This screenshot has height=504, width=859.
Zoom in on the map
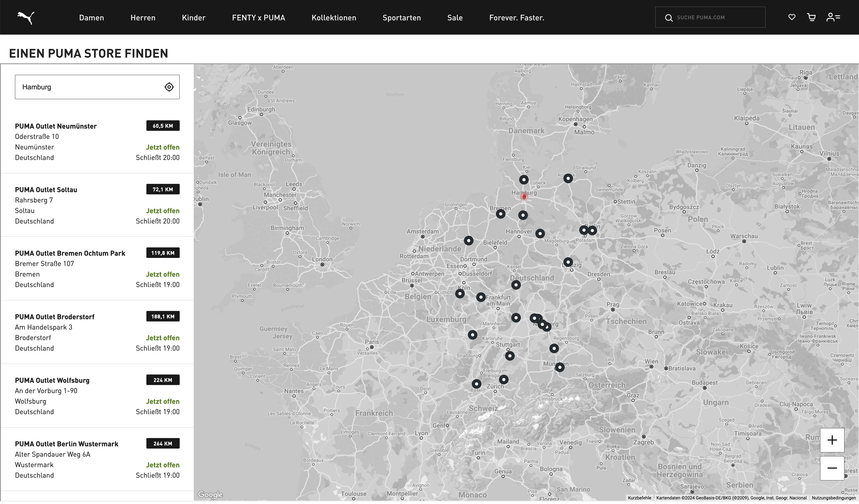832,440
